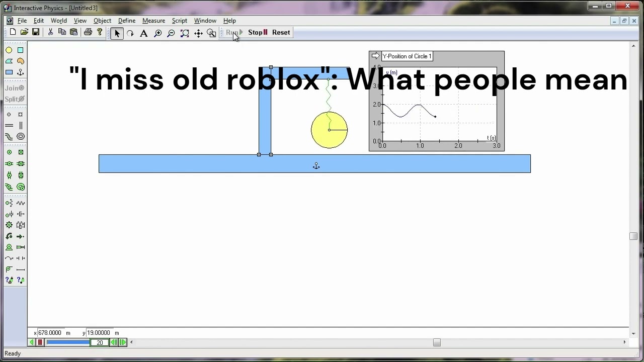Select the Pan move tool
This screenshot has width=644, height=362.
pos(198,33)
